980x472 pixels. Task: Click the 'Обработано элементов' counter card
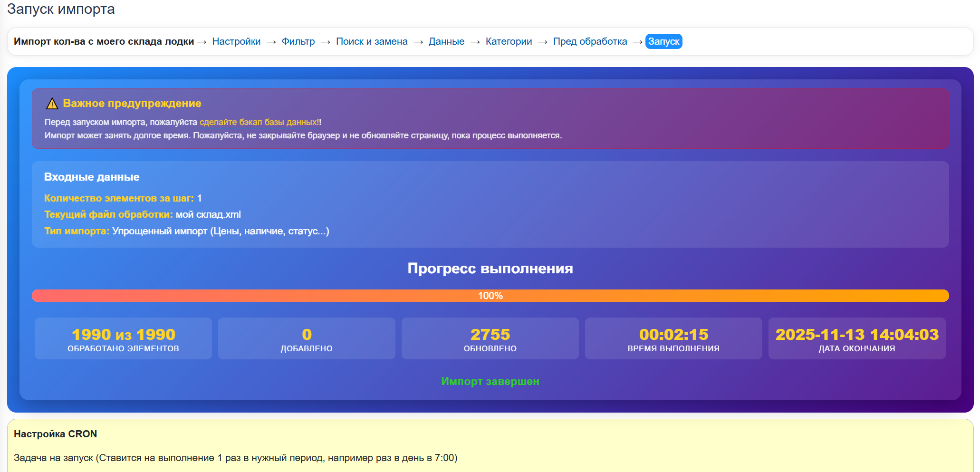pyautogui.click(x=123, y=338)
